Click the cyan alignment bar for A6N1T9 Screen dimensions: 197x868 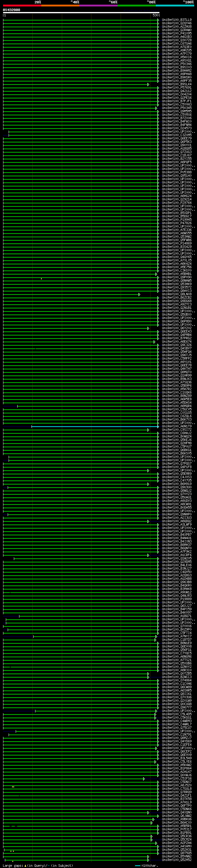95,426
